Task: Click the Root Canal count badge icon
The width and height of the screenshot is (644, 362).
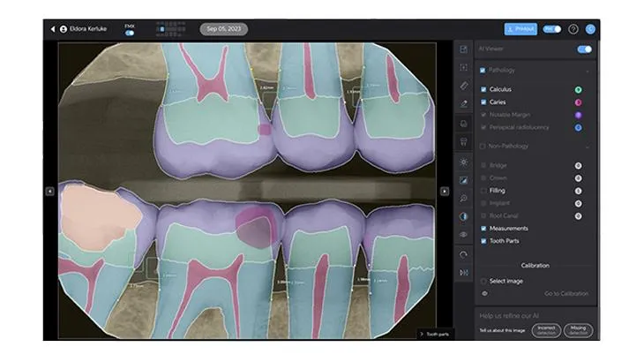Action: click(x=578, y=216)
